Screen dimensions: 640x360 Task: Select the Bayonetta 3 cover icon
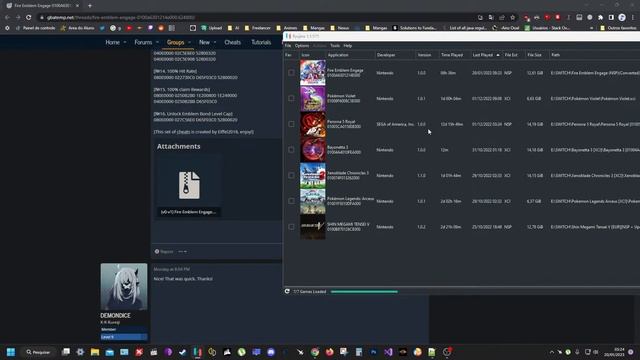coord(313,150)
